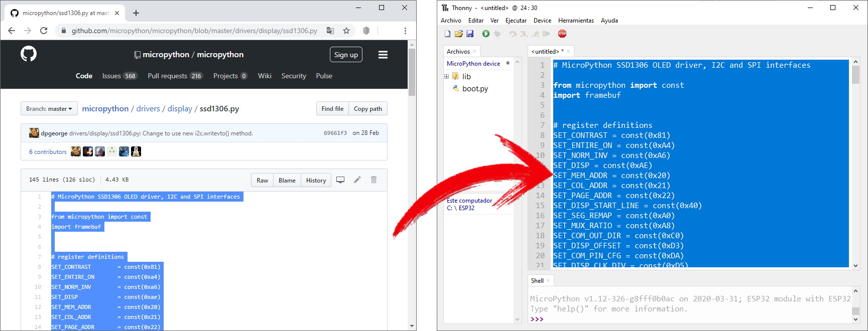This screenshot has width=868, height=331.
Task: Open the Editar menu in Thonny
Action: [x=476, y=21]
